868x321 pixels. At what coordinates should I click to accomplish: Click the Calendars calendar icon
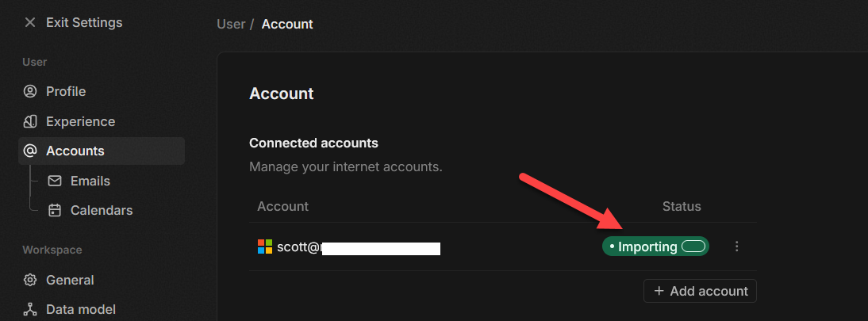[55, 210]
